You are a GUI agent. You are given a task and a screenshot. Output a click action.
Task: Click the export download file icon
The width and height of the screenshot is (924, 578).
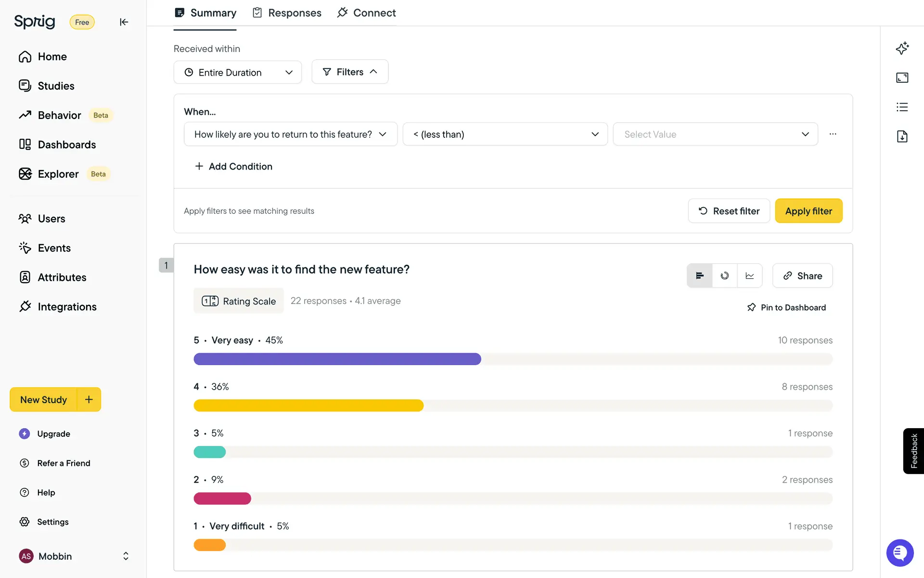(902, 136)
